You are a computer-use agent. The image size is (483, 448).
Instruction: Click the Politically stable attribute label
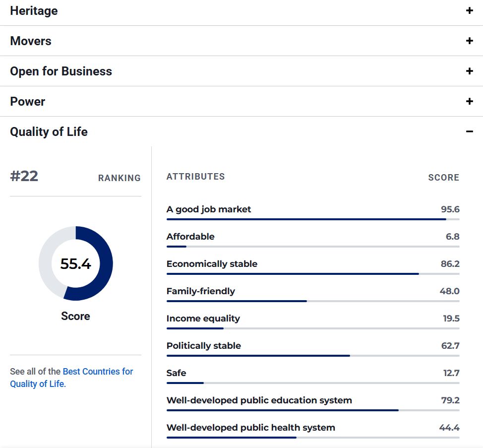203,346
